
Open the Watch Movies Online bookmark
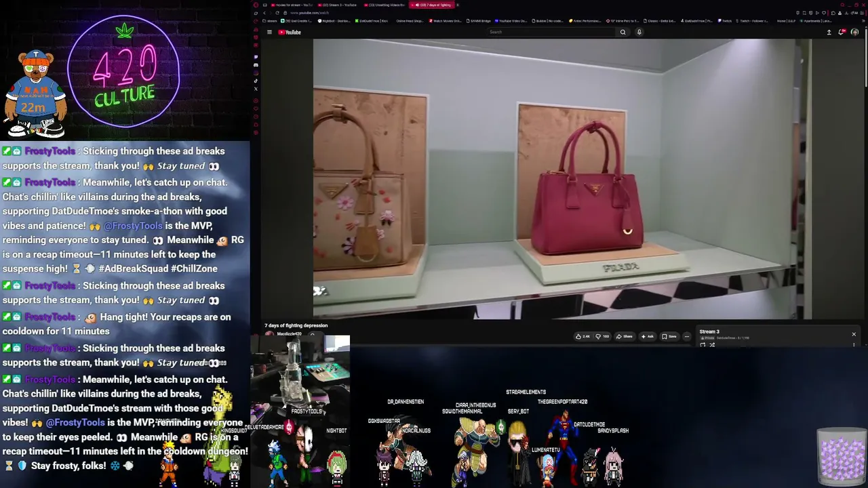pyautogui.click(x=446, y=21)
